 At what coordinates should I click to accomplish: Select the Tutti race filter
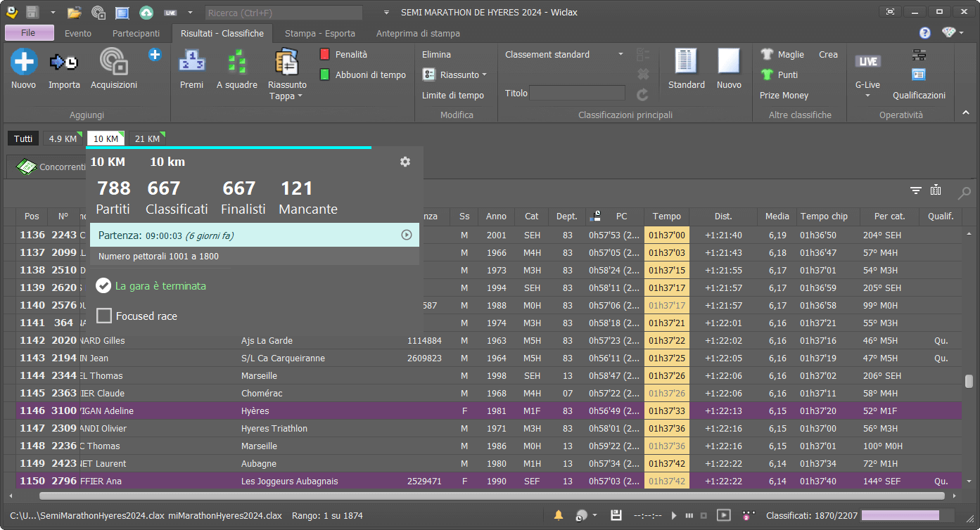(23, 138)
